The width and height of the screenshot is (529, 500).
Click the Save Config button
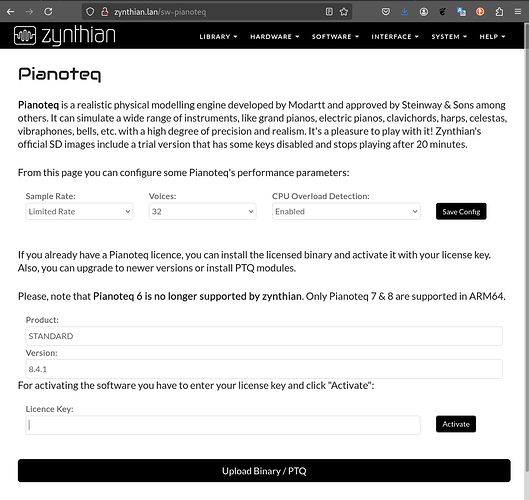click(461, 212)
